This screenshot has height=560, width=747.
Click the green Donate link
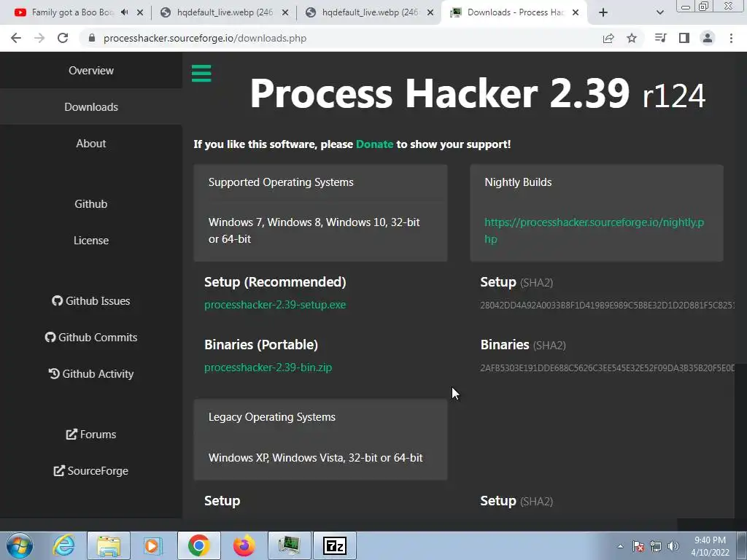pyautogui.click(x=374, y=144)
